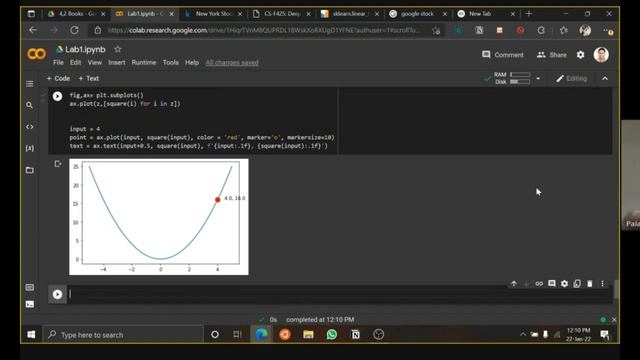This screenshot has height=360, width=640.
Task: Open the Insert menu
Action: pos(117,62)
